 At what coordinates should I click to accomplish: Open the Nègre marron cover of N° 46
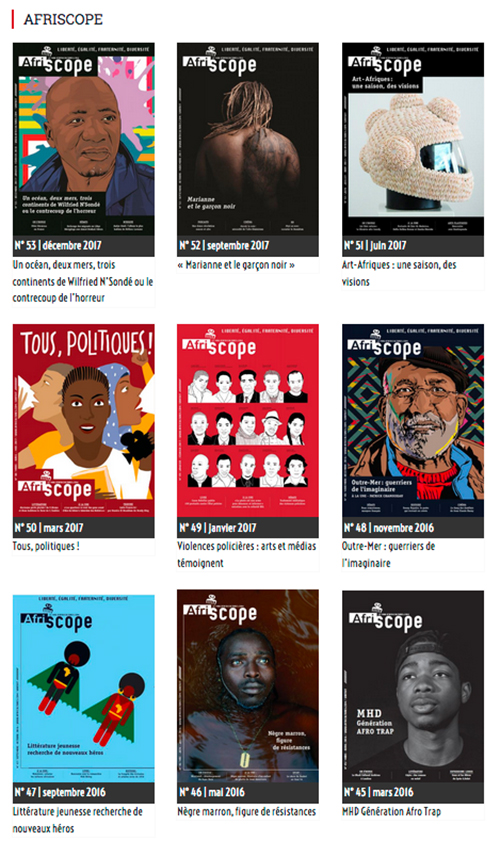coord(248,686)
